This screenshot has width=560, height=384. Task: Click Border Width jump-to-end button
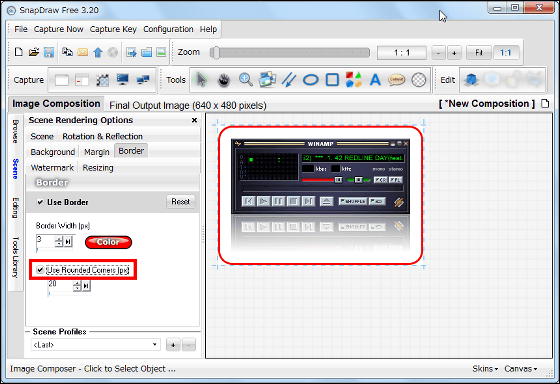point(68,242)
